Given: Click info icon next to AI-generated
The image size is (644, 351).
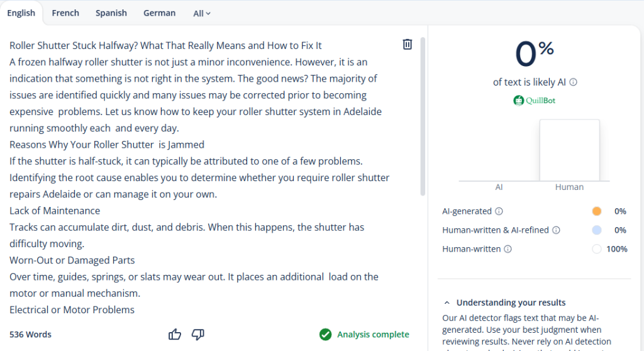Looking at the screenshot, I should pos(499,211).
